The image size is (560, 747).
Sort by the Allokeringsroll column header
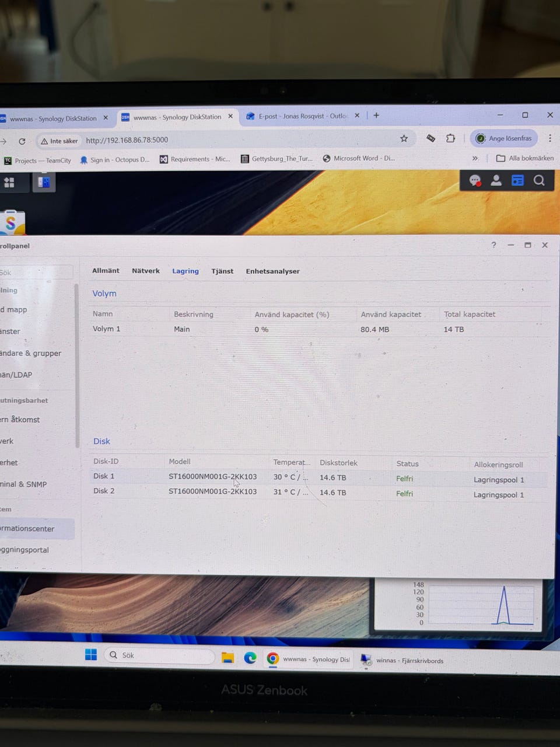pos(498,465)
